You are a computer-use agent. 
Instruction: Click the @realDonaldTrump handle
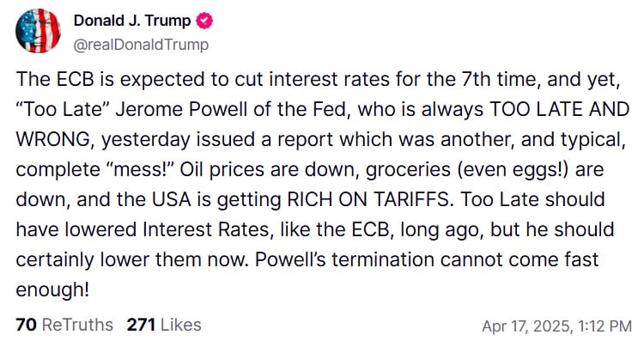point(141,45)
